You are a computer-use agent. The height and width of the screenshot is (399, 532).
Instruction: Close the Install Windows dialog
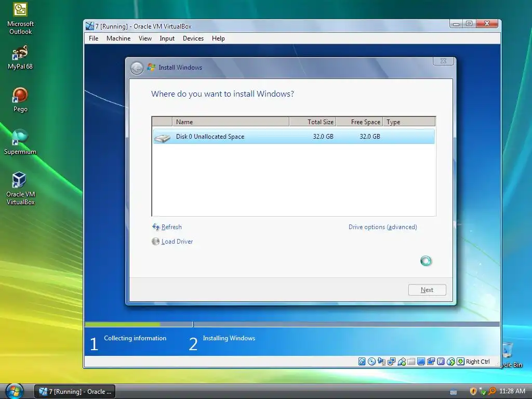(x=443, y=61)
